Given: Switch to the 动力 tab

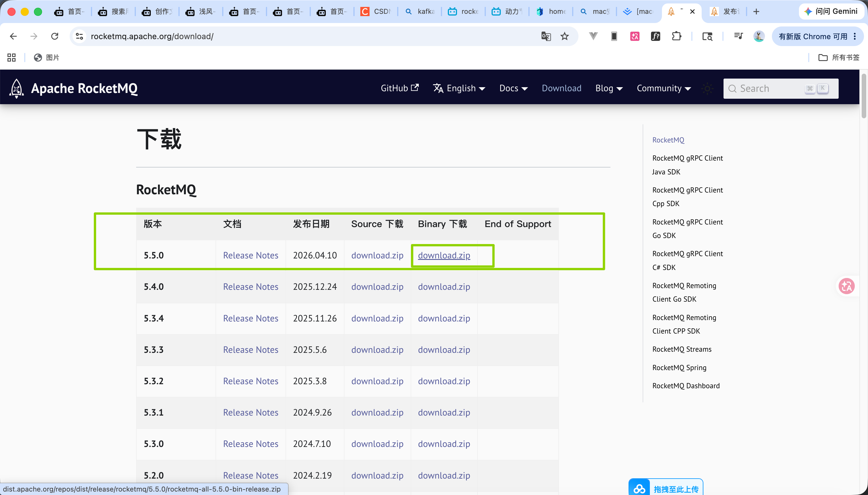Looking at the screenshot, I should 507,12.
